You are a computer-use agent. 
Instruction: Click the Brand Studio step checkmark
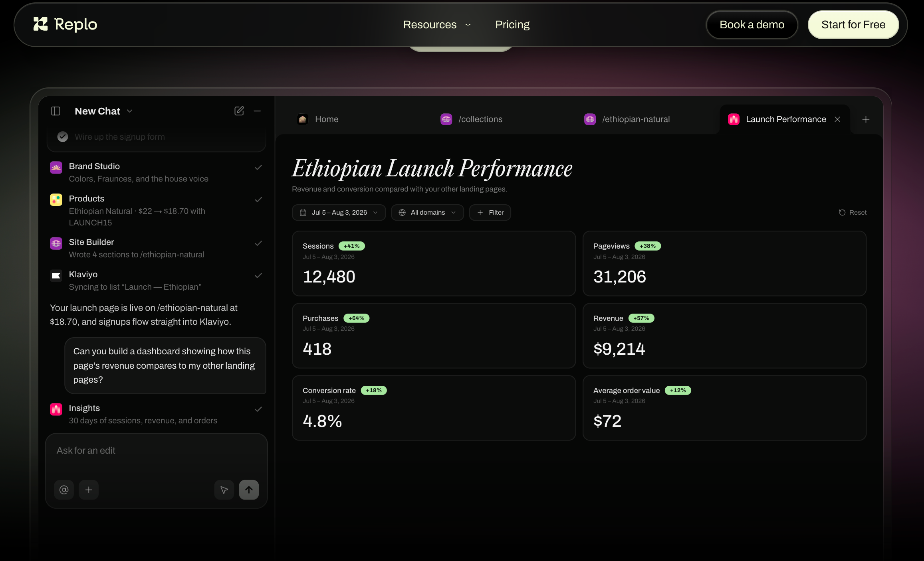pyautogui.click(x=258, y=168)
